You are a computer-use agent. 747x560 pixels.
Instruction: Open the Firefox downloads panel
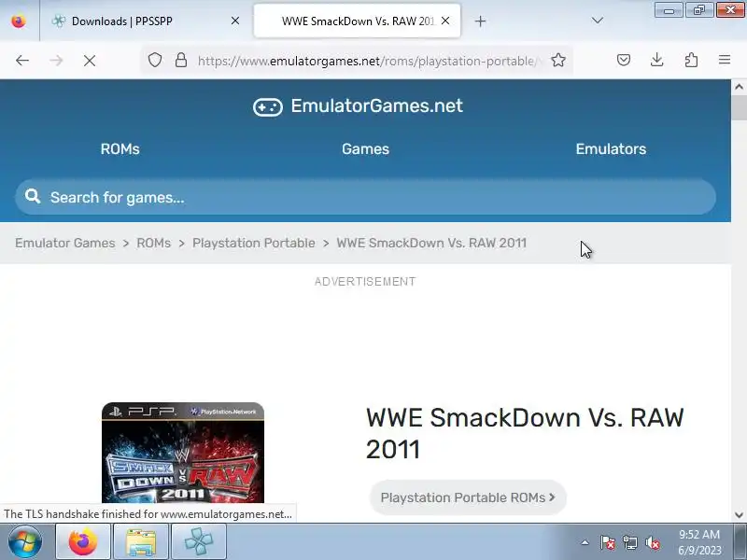click(657, 60)
